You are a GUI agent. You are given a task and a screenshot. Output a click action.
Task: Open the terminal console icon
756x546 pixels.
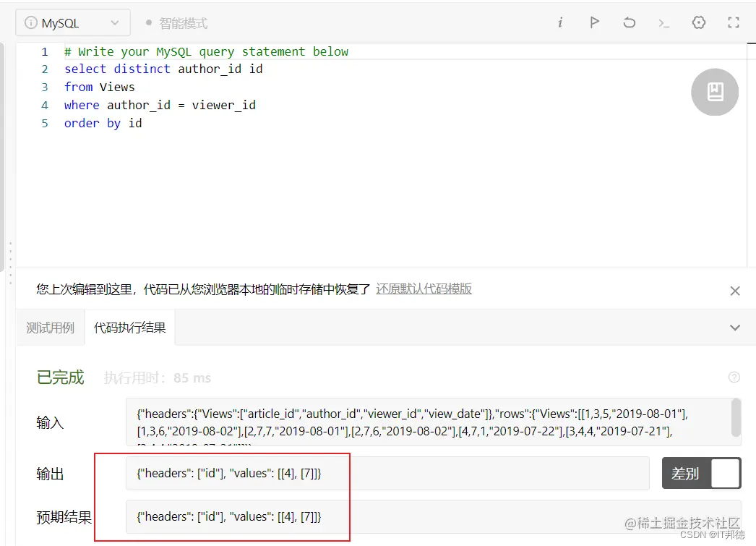[664, 22]
